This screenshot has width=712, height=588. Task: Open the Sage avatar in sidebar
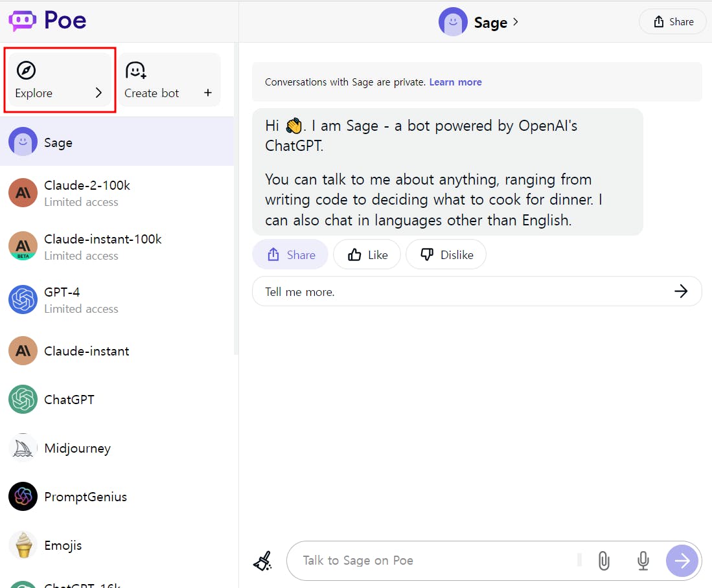[x=23, y=142]
